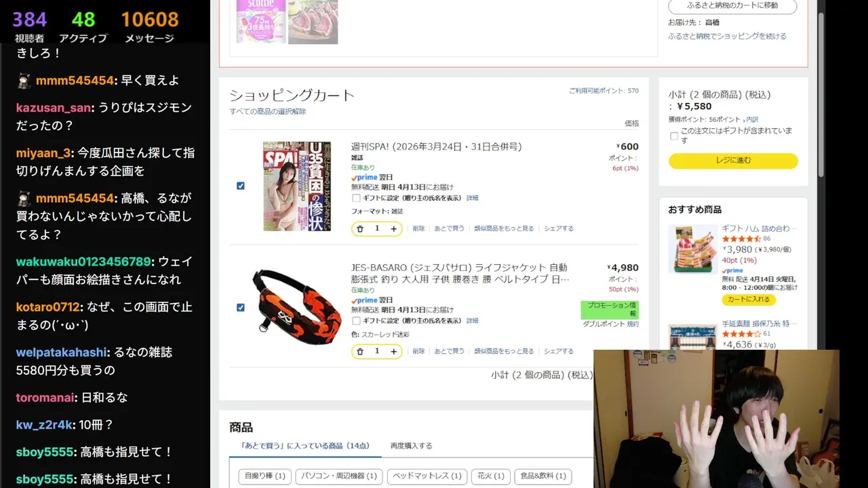The height and width of the screenshot is (488, 868).
Task: Click すべての商品の選択解除 link
Action: (267, 111)
